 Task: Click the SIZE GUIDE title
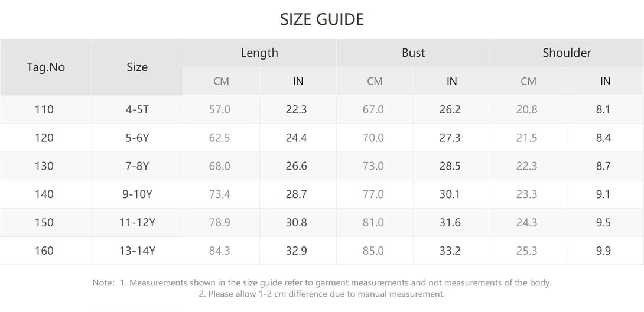coord(322,19)
